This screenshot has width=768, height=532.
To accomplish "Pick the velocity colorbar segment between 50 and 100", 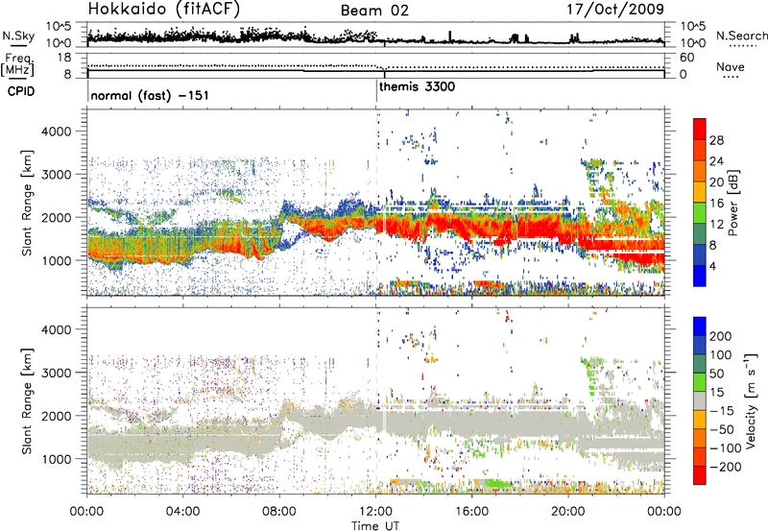I will coord(700,363).
